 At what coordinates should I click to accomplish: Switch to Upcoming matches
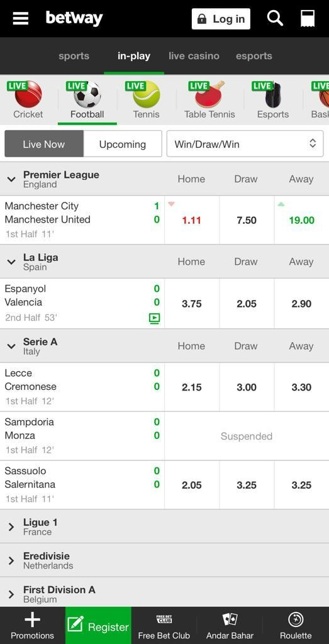click(x=123, y=144)
